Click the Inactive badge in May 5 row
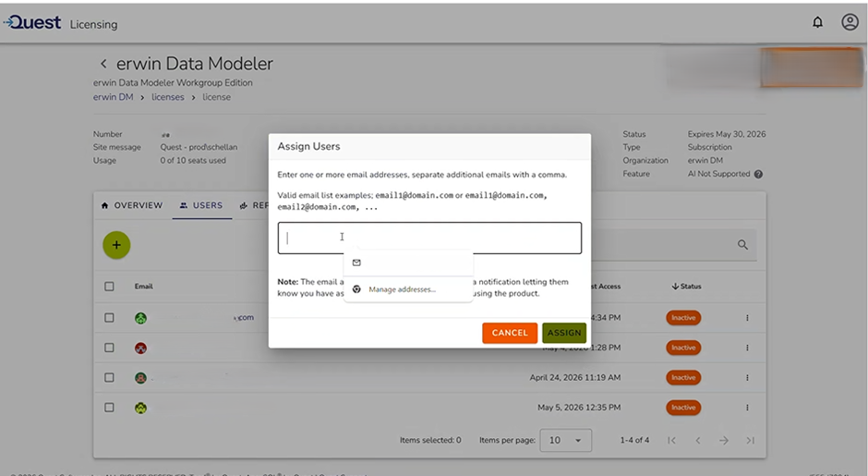This screenshot has height=476, width=868. click(683, 408)
